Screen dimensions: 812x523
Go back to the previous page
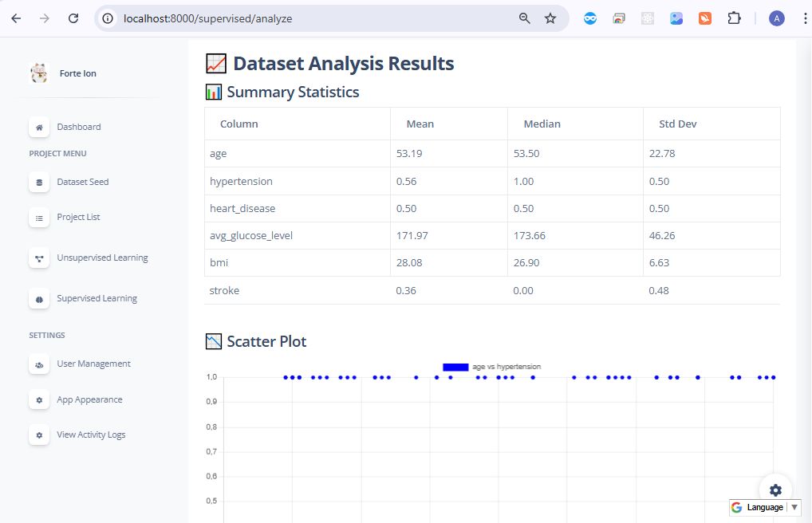pyautogui.click(x=16, y=18)
